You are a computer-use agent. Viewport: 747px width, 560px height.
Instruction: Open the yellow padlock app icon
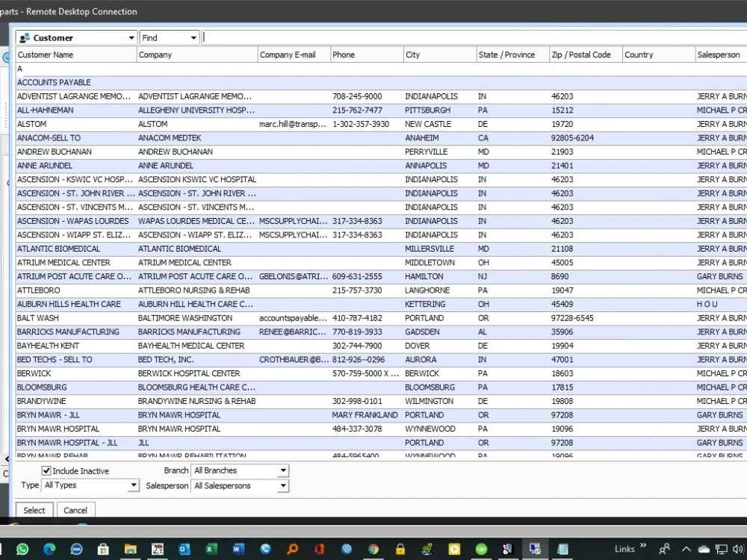400,549
